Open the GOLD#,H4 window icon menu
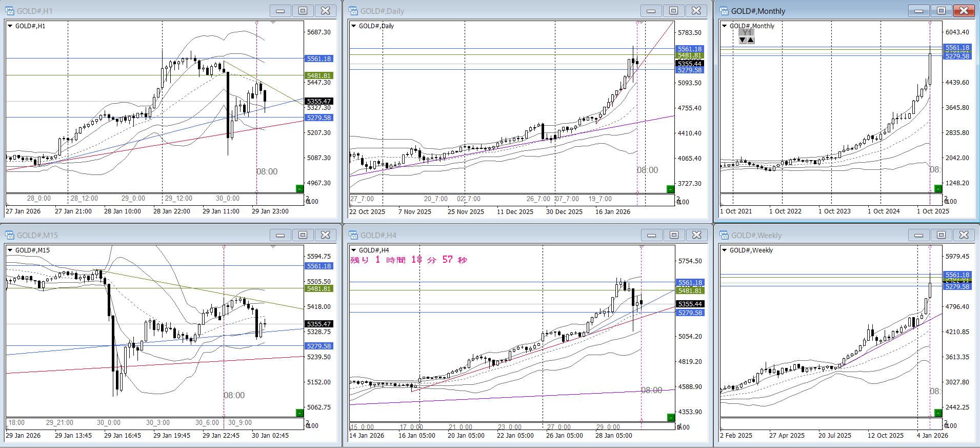This screenshot has height=448, width=980. (x=353, y=235)
